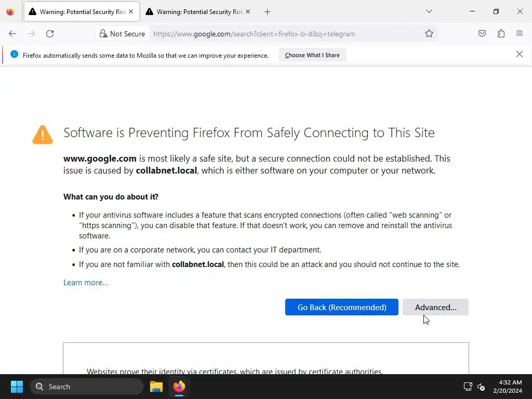Viewport: 532px width, 399px height.
Task: Expand Advanced... certificate details
Action: (x=435, y=307)
